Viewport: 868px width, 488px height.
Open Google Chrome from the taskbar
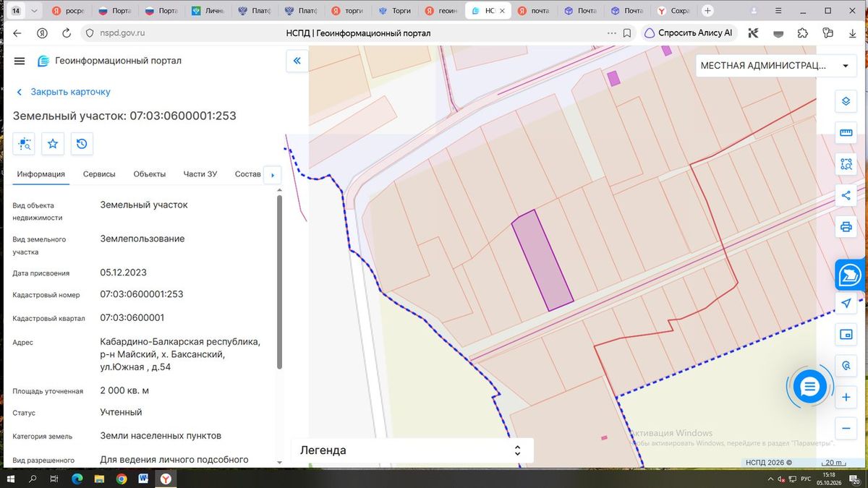click(122, 479)
